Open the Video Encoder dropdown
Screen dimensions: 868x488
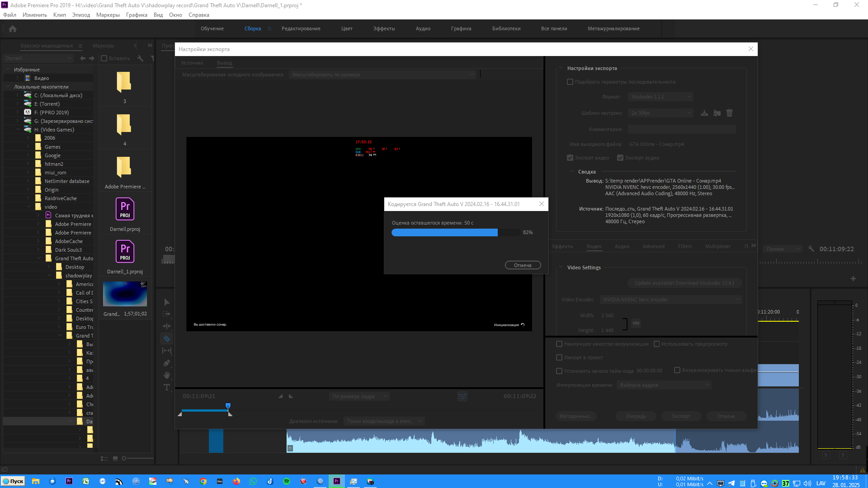[671, 300]
